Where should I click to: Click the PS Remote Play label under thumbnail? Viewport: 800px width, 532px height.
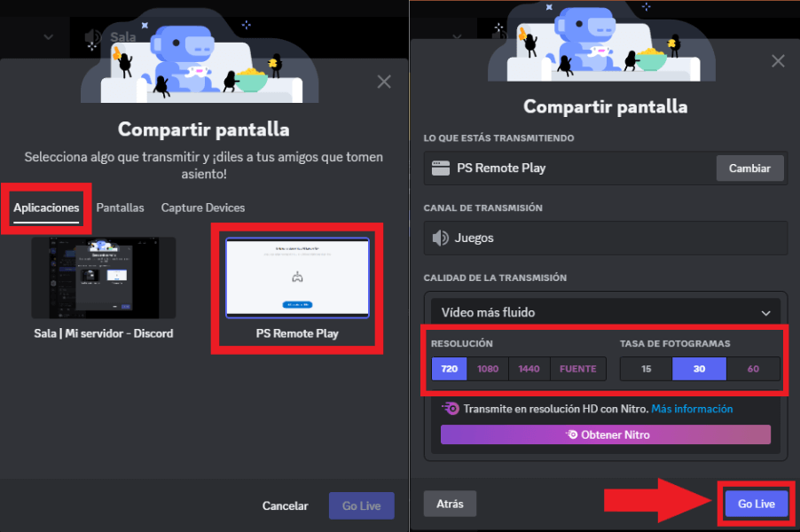[297, 333]
